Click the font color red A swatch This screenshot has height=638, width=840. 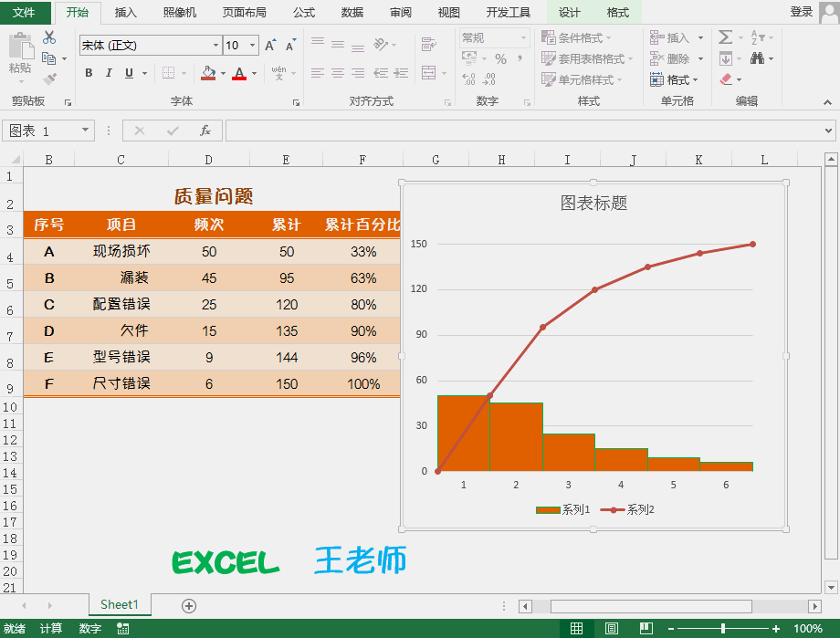click(x=239, y=73)
